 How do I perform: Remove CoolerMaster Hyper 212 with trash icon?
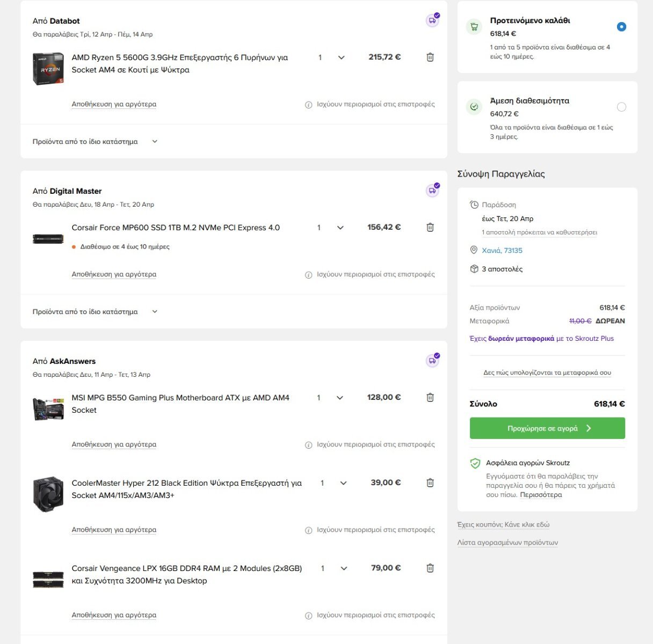(x=430, y=482)
